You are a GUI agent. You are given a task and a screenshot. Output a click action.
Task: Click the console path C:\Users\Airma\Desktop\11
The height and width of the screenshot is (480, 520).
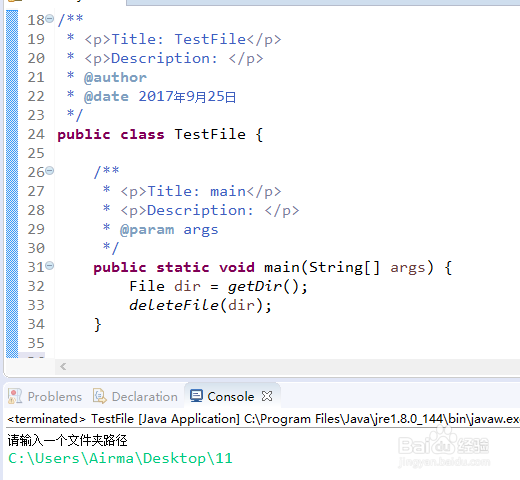tap(120, 458)
